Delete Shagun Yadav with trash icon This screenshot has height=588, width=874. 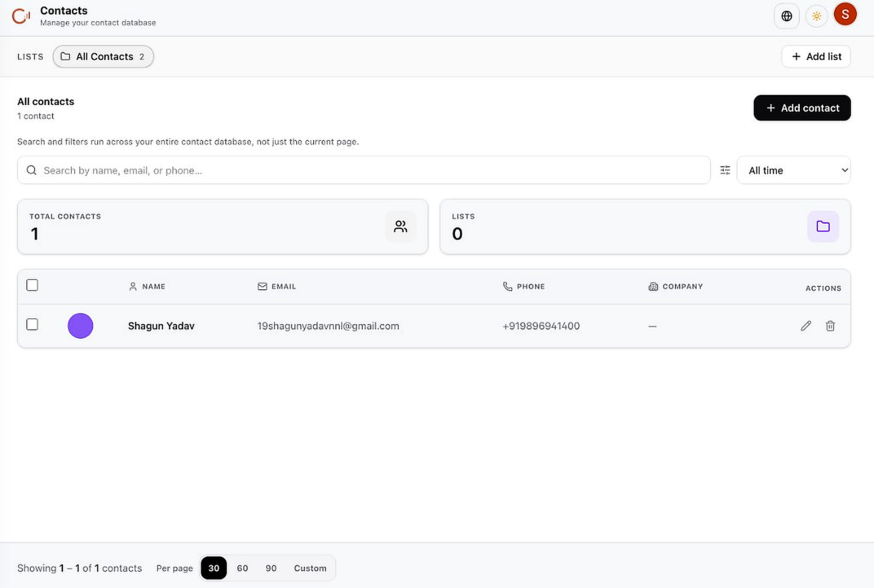point(830,326)
